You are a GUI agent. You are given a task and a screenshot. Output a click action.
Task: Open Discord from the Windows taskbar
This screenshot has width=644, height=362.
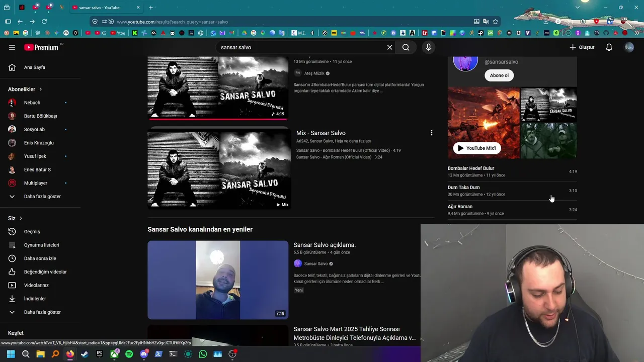[x=144, y=354]
